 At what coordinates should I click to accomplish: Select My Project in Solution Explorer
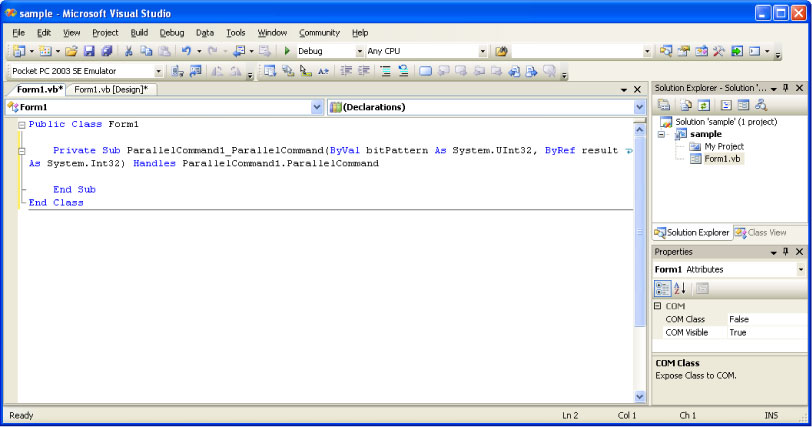click(x=723, y=146)
